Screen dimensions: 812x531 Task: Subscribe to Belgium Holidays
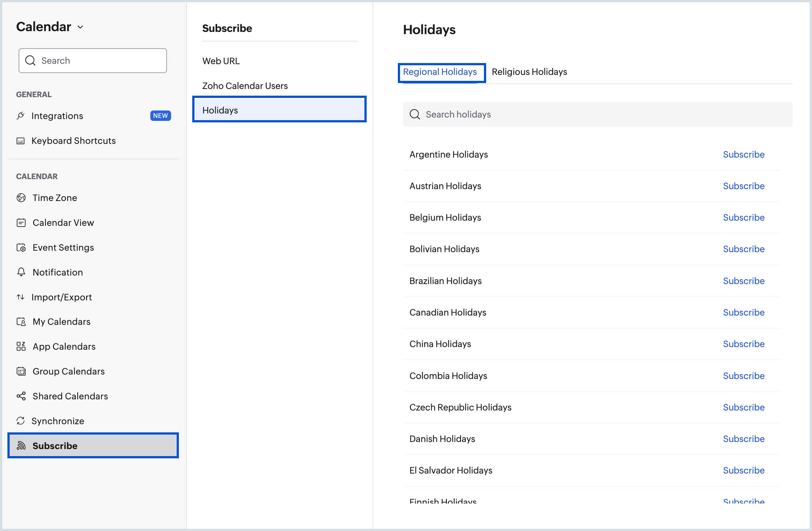(x=744, y=217)
